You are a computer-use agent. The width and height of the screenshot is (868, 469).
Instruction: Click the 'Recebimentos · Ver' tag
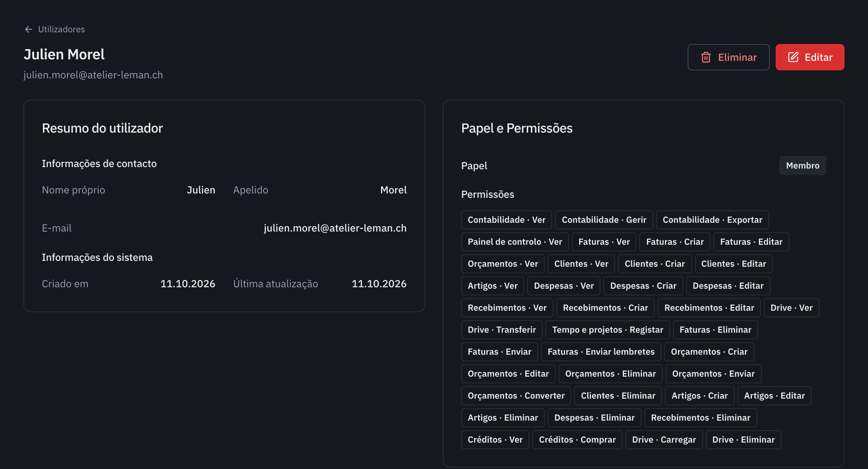[x=507, y=308]
